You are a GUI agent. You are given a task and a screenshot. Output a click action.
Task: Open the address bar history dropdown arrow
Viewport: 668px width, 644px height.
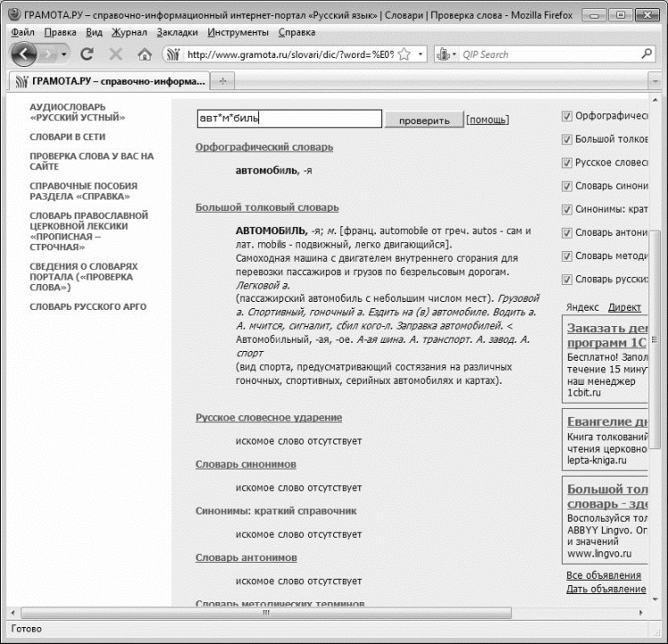[420, 54]
